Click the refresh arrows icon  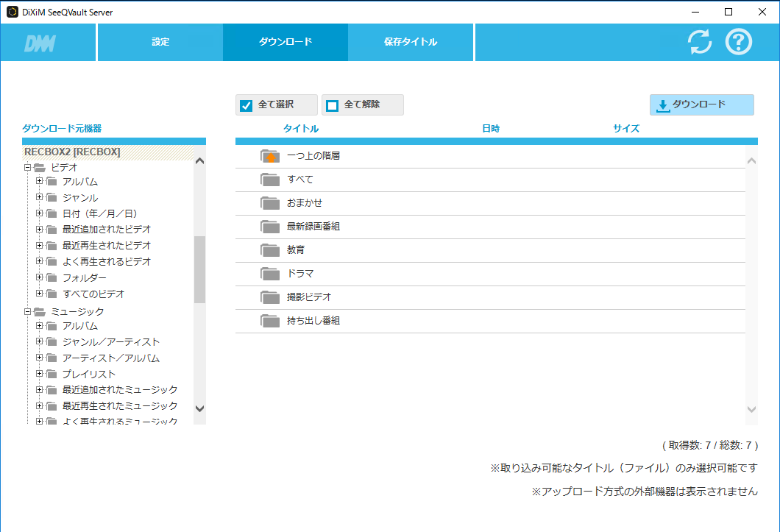tap(700, 42)
